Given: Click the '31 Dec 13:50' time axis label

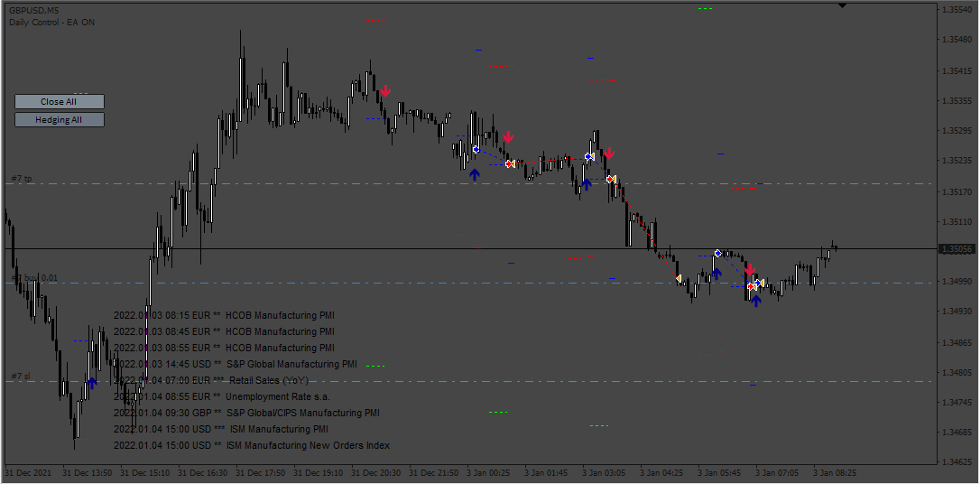Looking at the screenshot, I should pos(87,473).
